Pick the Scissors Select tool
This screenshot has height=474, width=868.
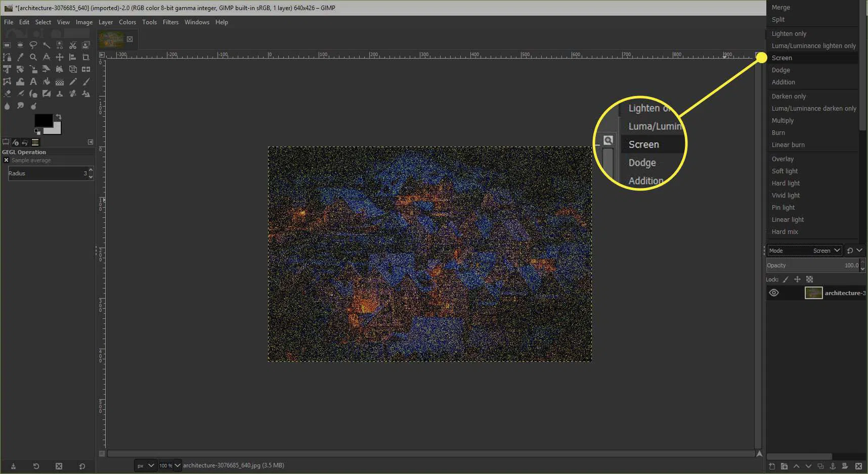point(73,45)
